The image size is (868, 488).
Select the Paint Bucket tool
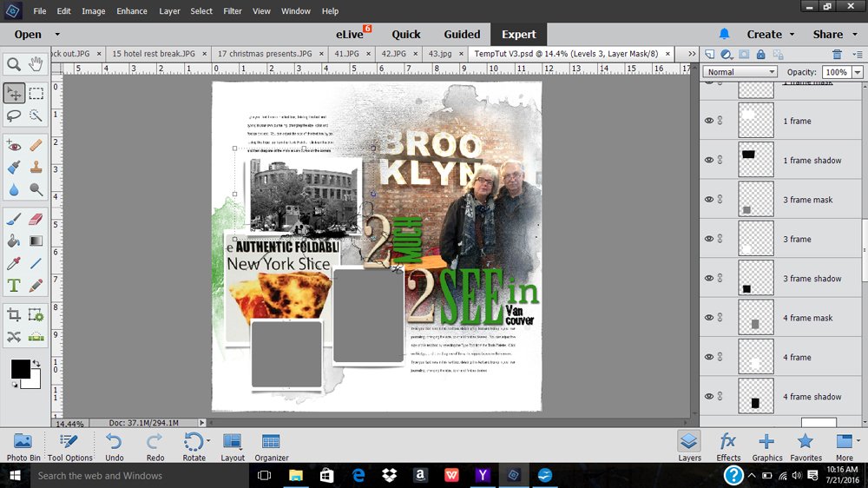[x=14, y=241]
